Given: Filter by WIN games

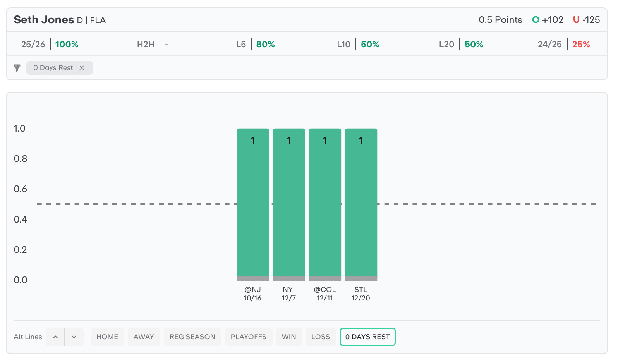Looking at the screenshot, I should (x=289, y=337).
